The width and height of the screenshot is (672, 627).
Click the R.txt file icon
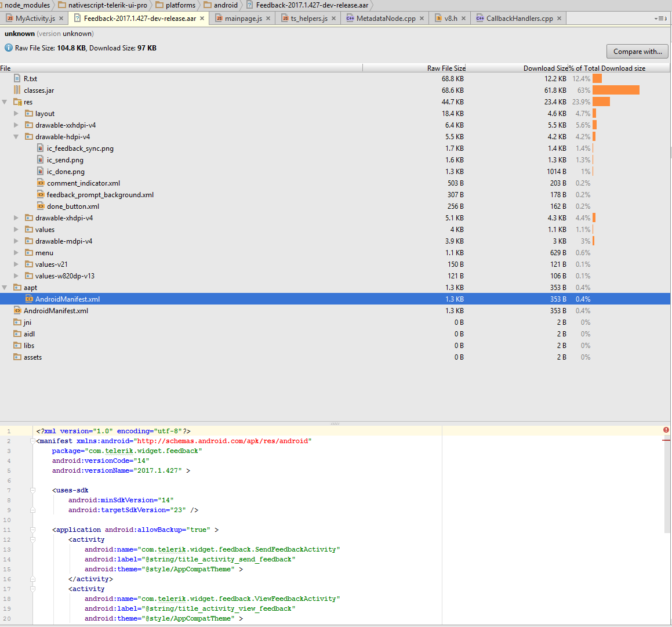(x=17, y=78)
